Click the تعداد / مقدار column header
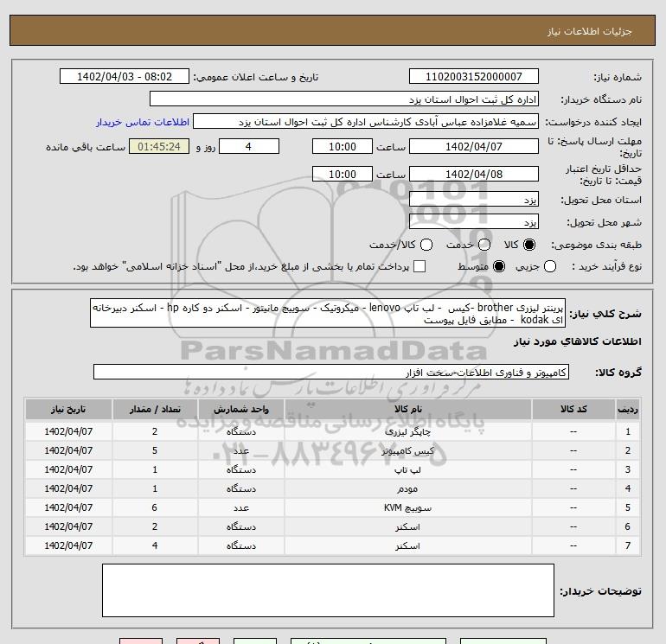This screenshot has width=666, height=644. pos(155,409)
